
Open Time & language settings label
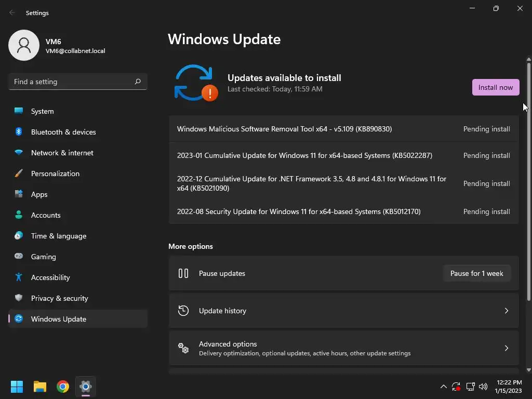coord(58,236)
